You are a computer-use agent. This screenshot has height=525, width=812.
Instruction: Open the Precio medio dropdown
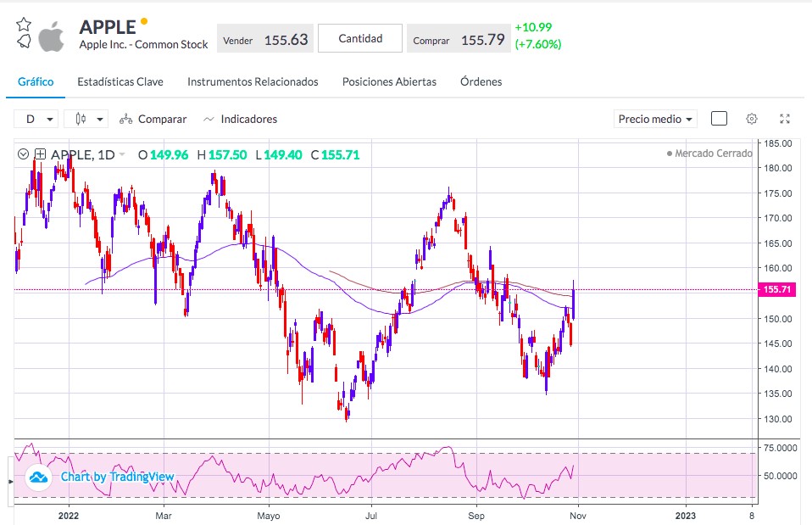click(x=655, y=120)
